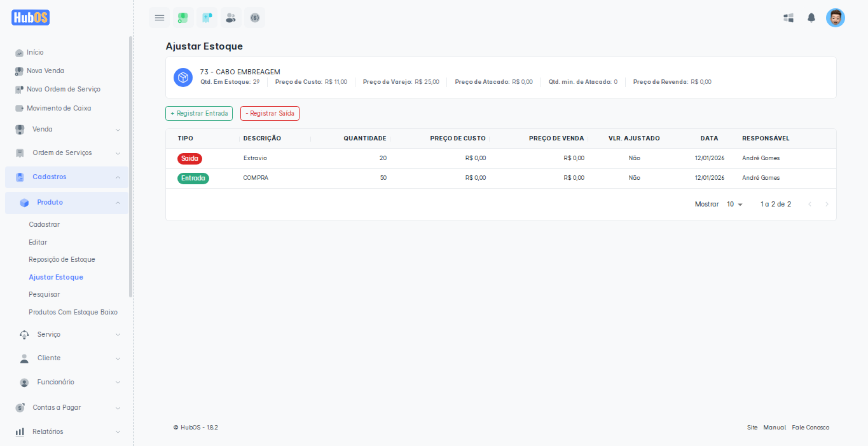Expand the Ordem de Serviços menu

(67, 153)
